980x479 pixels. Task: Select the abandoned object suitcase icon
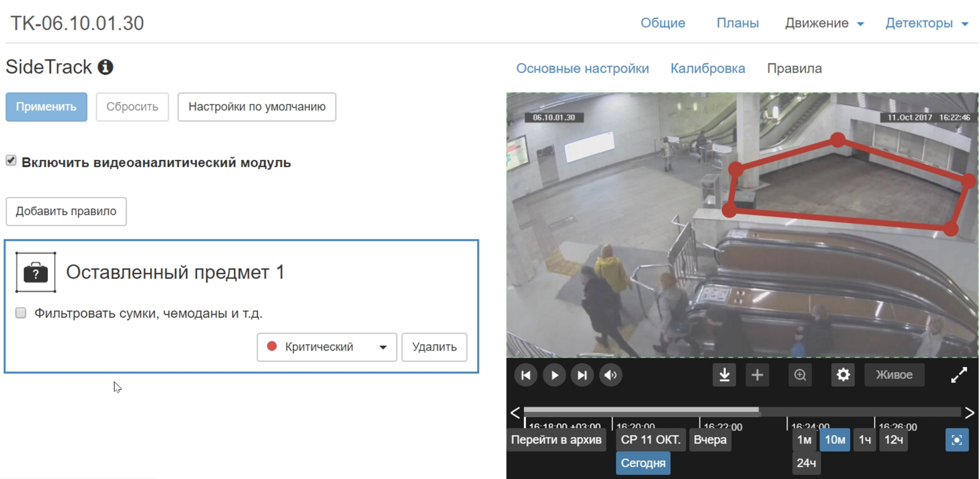pos(36,272)
